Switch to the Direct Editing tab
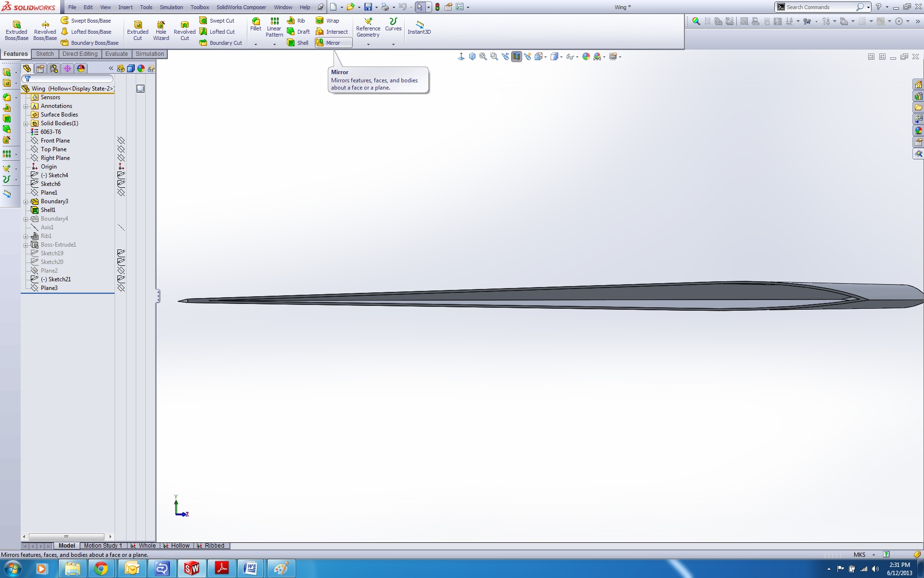Image resolution: width=924 pixels, height=578 pixels. coord(80,54)
